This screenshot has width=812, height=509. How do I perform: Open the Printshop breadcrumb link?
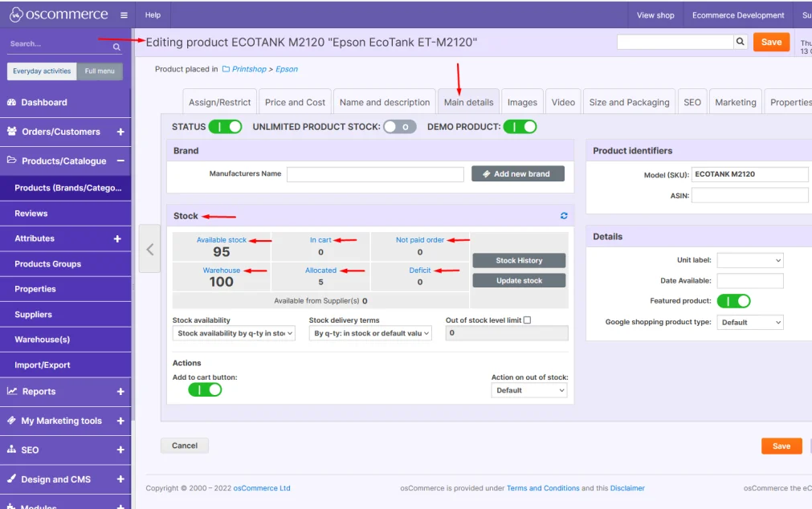[247, 69]
